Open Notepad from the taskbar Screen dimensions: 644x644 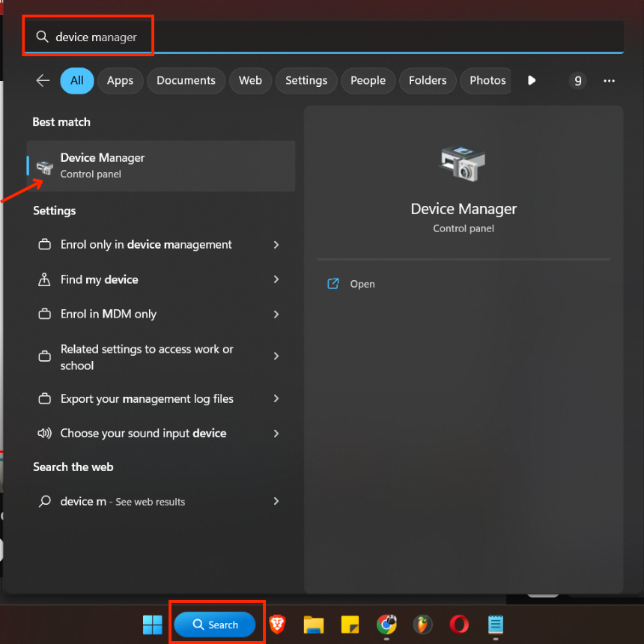click(495, 625)
